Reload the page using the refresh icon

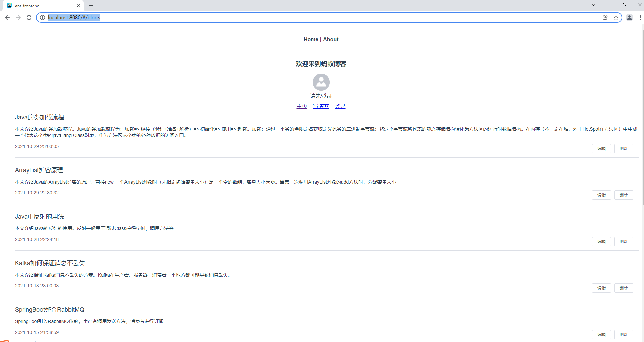click(29, 17)
